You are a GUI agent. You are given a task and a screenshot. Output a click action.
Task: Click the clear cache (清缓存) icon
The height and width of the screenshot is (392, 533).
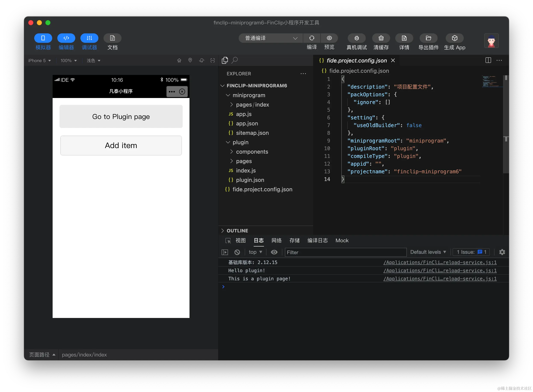click(381, 38)
